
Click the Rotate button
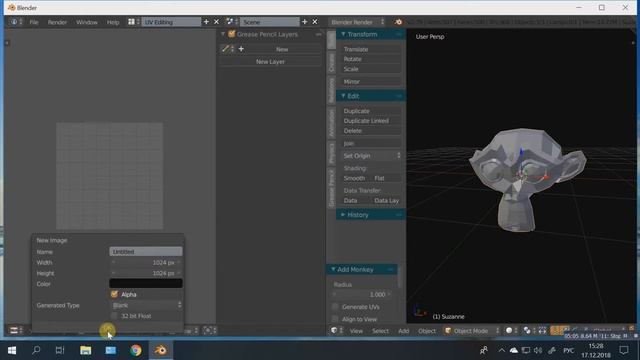[371, 59]
